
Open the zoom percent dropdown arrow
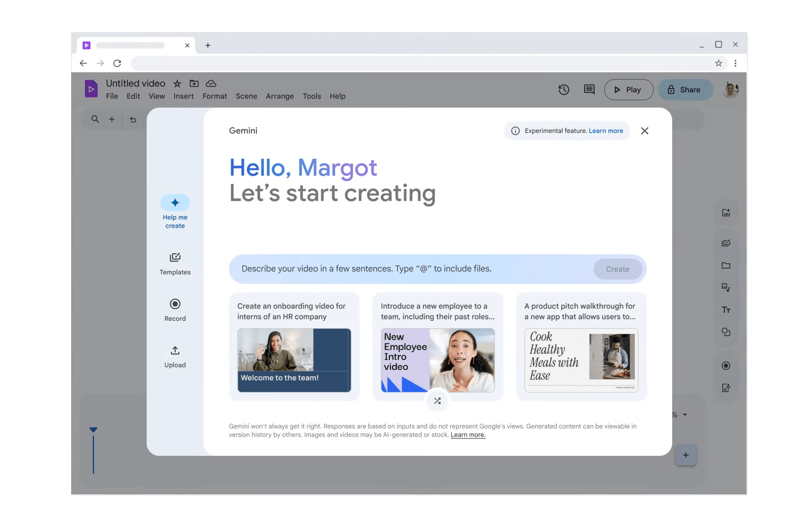click(685, 415)
